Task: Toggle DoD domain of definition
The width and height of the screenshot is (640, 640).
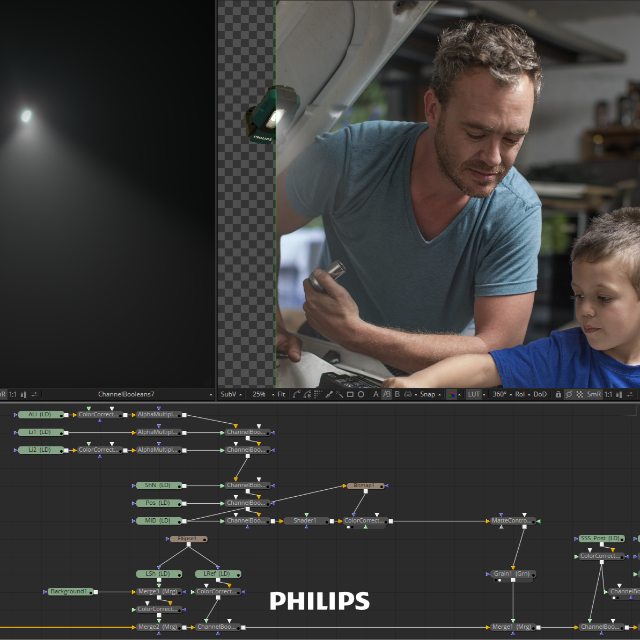Action: point(540,394)
